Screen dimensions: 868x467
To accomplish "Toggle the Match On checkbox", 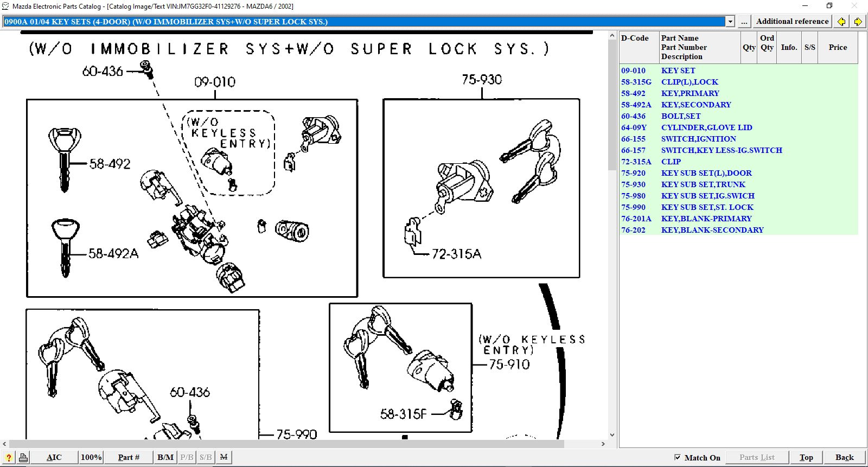I will click(x=677, y=457).
